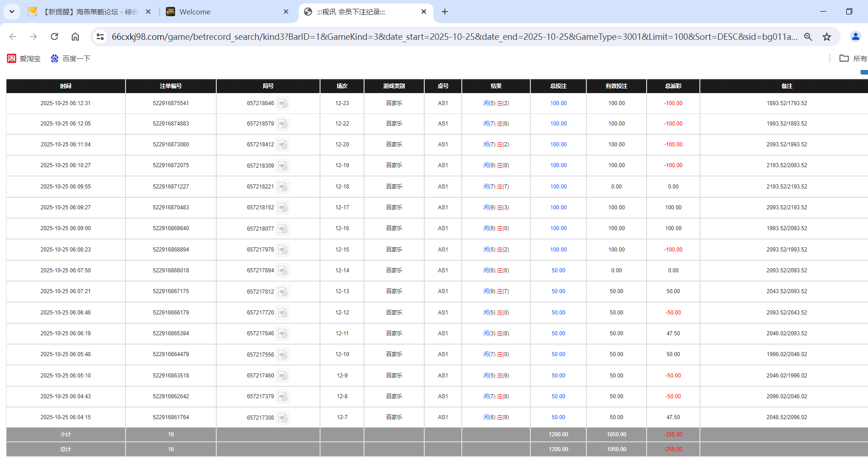Toggle the bookmark star for this page
Screen dimensions: 868x465
(827, 37)
